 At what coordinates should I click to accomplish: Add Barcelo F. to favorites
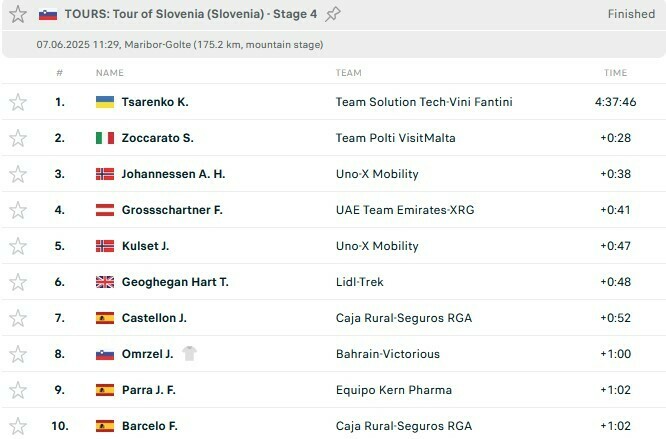(17, 426)
